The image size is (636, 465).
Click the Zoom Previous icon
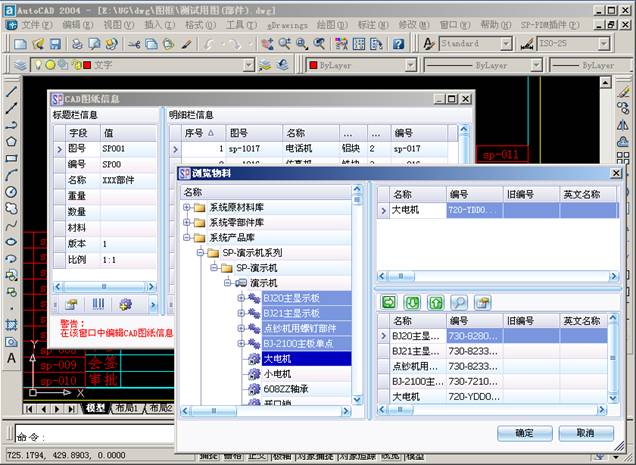point(320,44)
